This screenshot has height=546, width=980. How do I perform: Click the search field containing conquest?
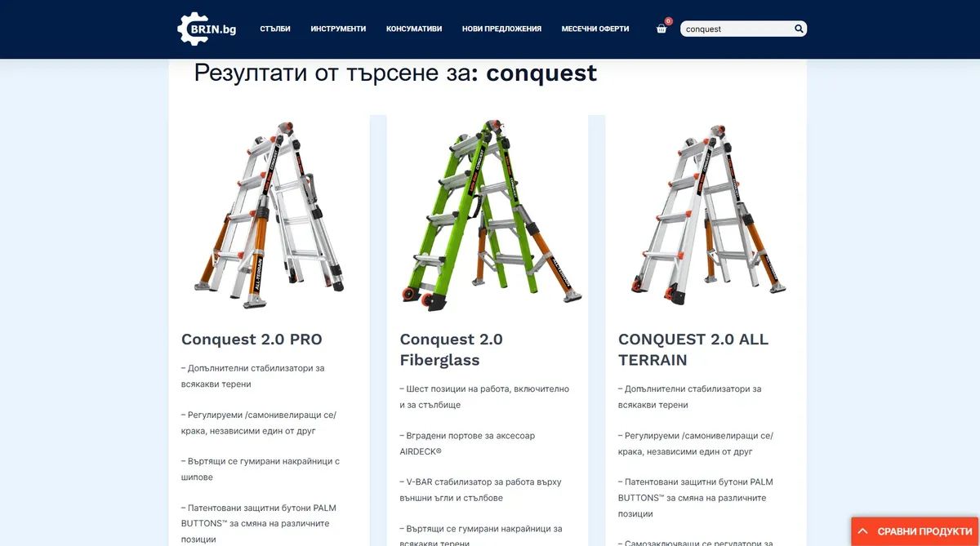click(x=737, y=29)
